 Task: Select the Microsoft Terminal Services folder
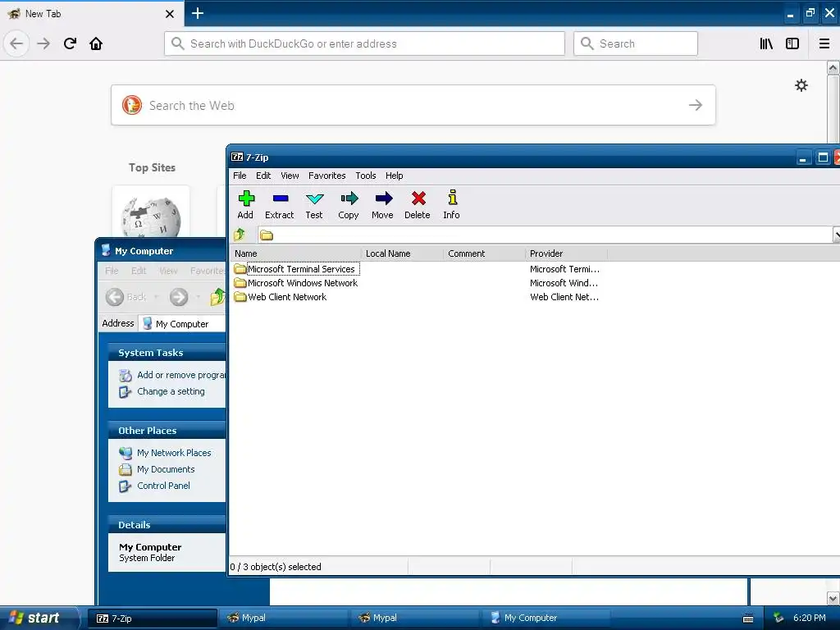295,269
